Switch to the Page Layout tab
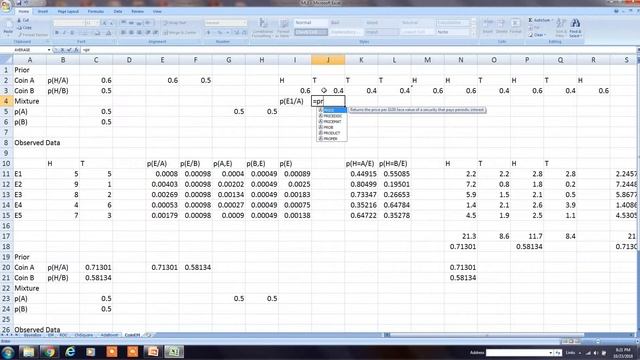 pyautogui.click(x=68, y=11)
